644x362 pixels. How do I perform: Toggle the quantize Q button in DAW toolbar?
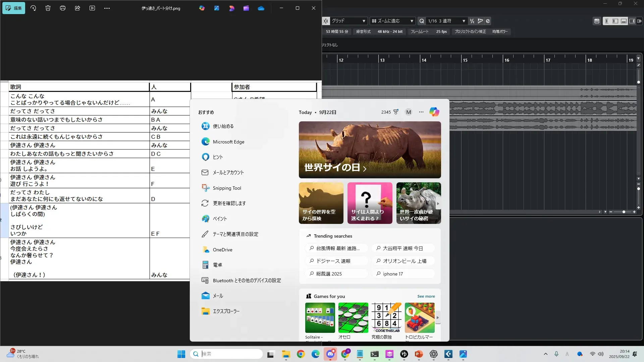422,21
